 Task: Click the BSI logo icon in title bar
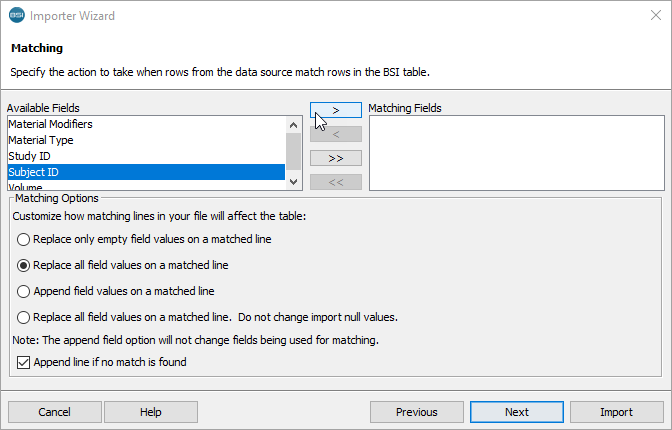pos(16,16)
